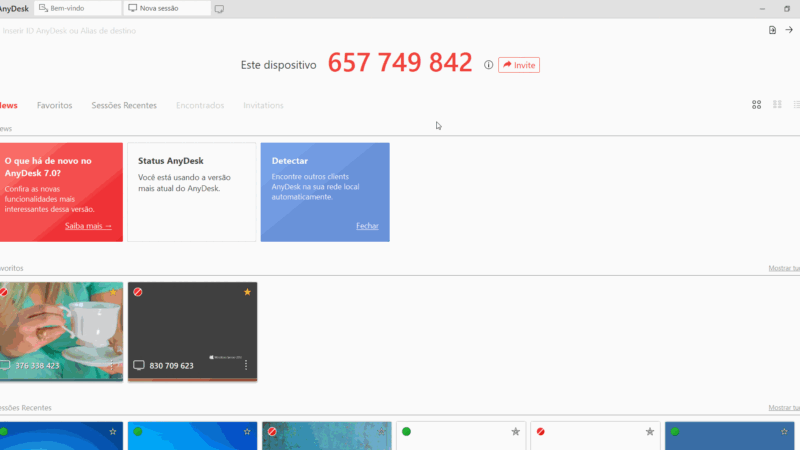Click the new session monitor icon in the title bar
Screen dimensions: 800x450
pos(219,9)
